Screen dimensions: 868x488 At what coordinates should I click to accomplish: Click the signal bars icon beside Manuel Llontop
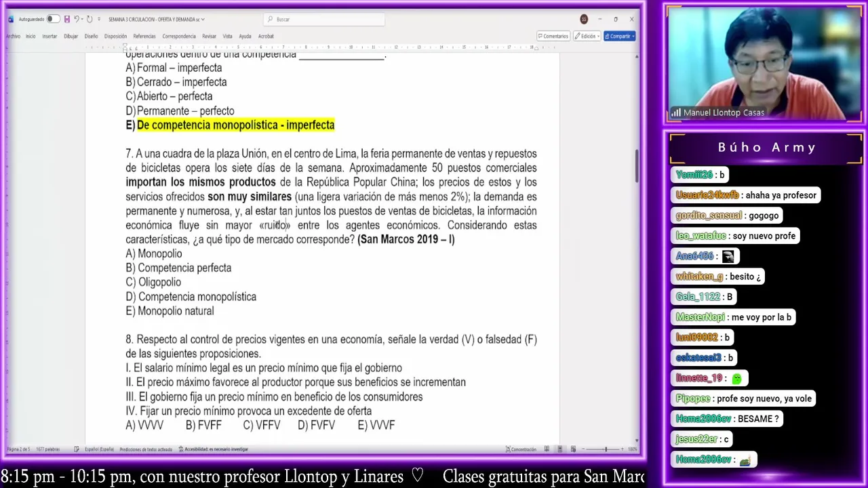(676, 113)
